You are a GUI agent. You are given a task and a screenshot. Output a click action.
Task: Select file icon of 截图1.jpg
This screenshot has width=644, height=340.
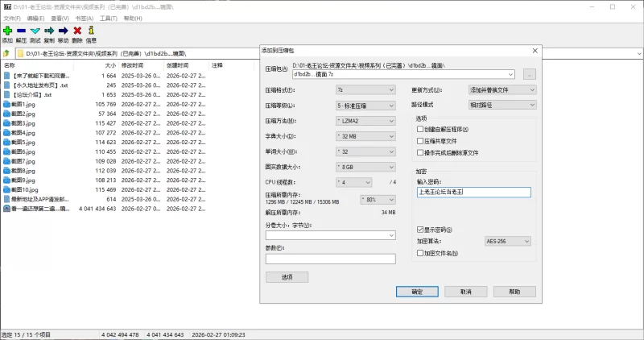coord(6,105)
